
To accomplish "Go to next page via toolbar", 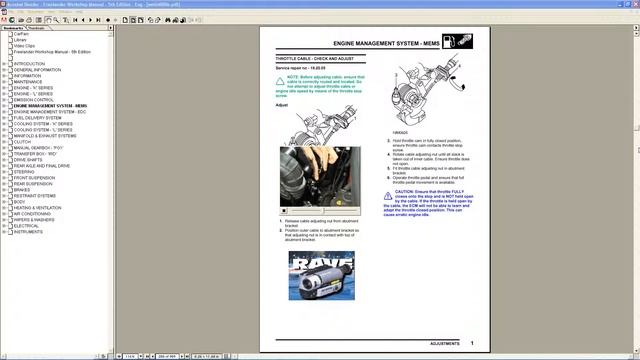I will (x=91, y=20).
